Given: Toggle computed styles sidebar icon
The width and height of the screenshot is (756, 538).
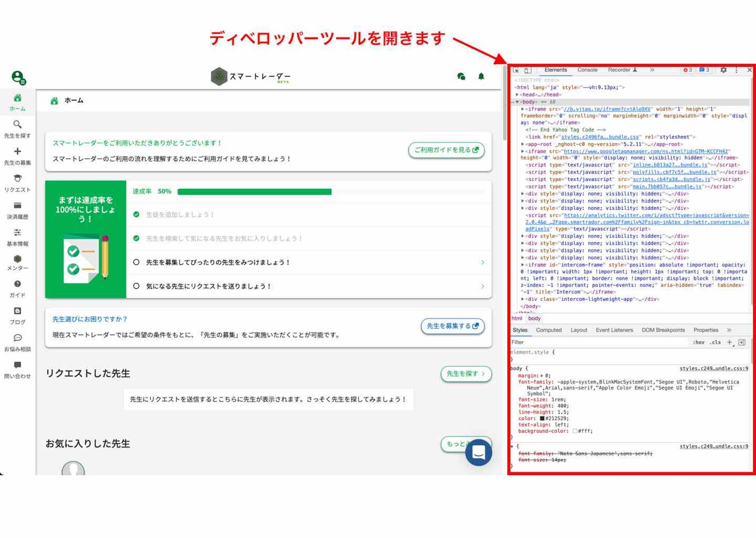Looking at the screenshot, I should (x=742, y=342).
